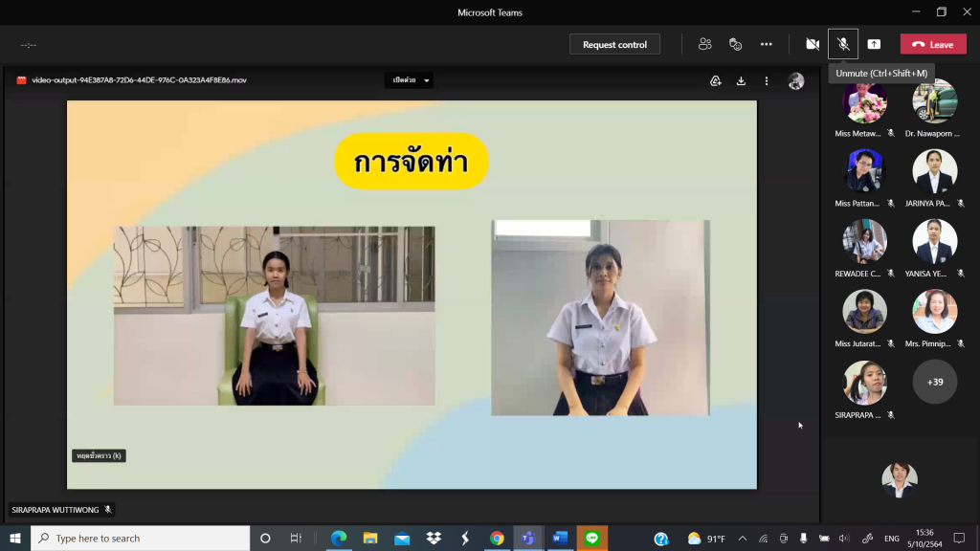Click the battery tray icon

[824, 538]
